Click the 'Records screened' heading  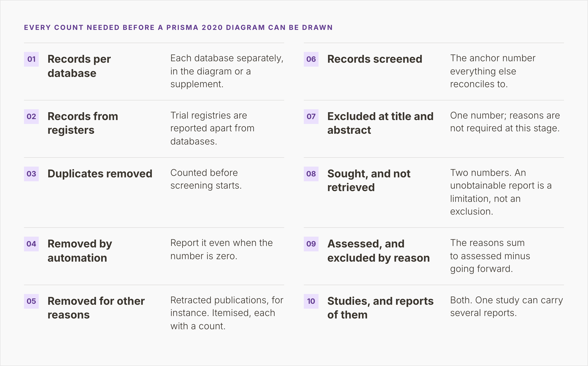tap(375, 59)
